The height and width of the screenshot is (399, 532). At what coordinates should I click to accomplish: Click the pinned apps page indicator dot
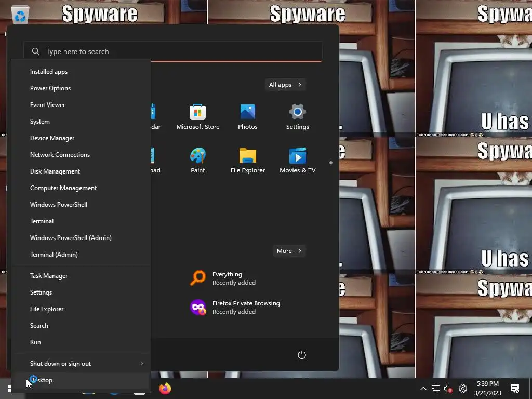331,163
